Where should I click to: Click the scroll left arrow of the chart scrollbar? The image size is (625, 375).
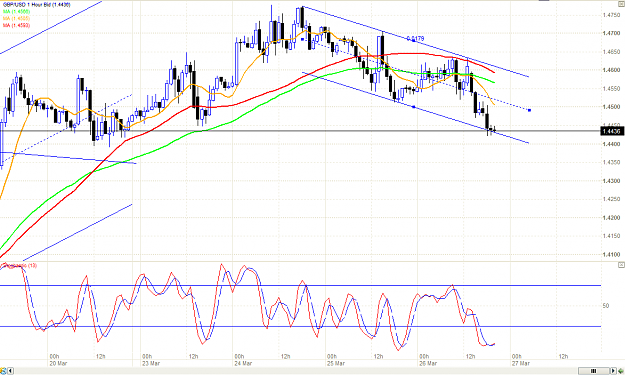[x=10, y=371]
